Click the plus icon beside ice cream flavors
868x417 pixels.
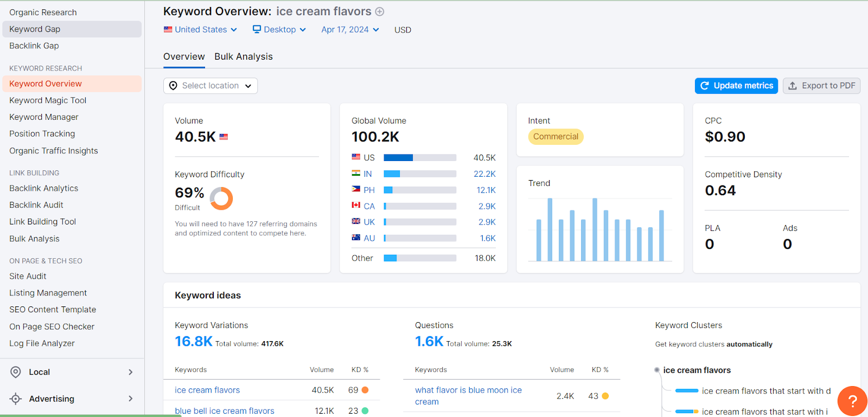pos(380,11)
